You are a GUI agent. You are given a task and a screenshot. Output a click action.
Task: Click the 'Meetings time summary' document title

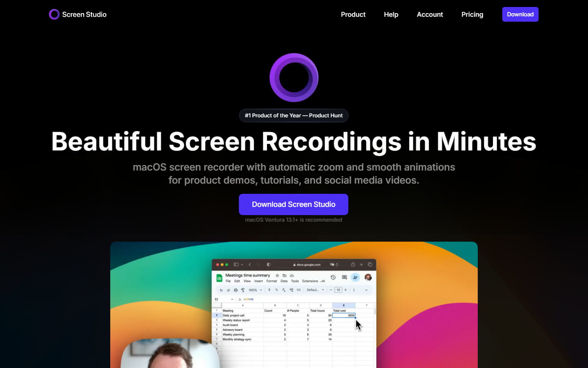point(247,275)
